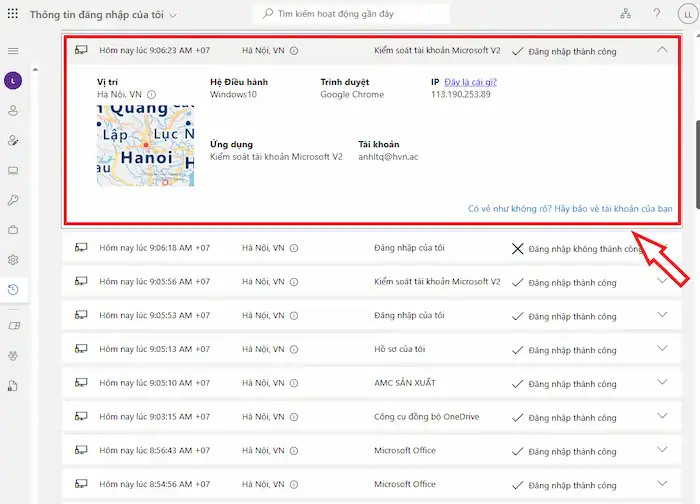700x504 pixels.
Task: Click the sidebar scroll up arrow
Action: [35, 69]
